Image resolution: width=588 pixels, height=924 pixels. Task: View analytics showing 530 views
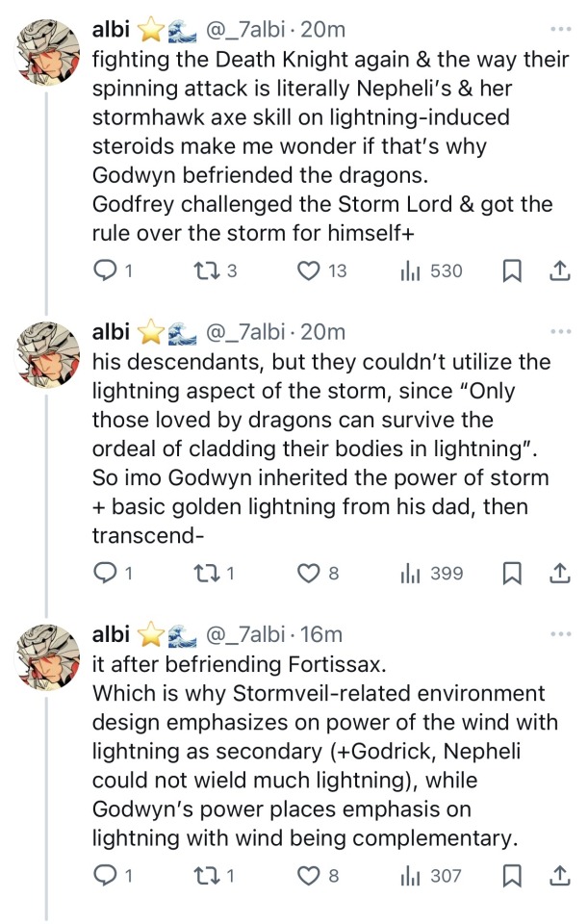pos(411,272)
